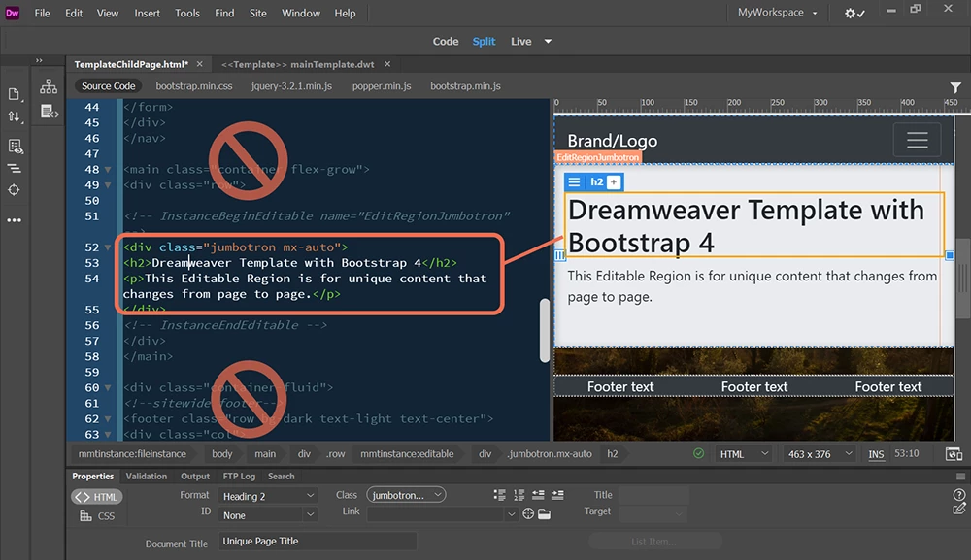971x560 pixels.
Task: Click the filter funnel icon for related files
Action: tap(955, 87)
